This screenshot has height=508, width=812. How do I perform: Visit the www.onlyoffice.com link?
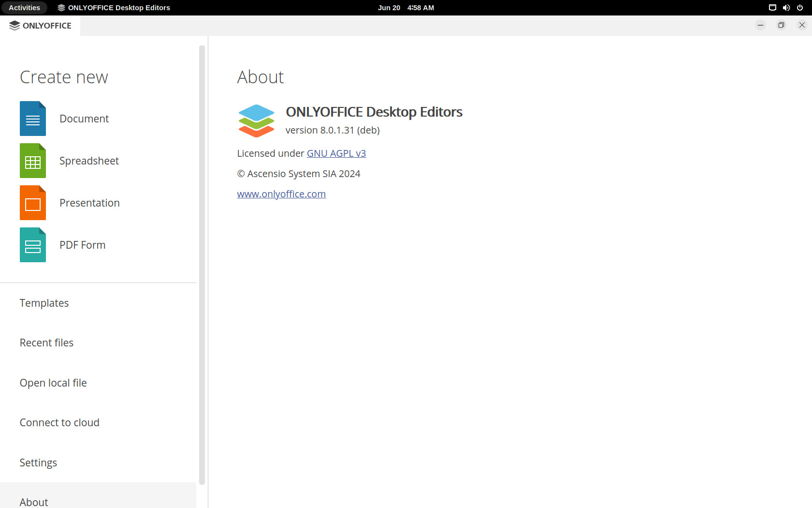pyautogui.click(x=281, y=194)
